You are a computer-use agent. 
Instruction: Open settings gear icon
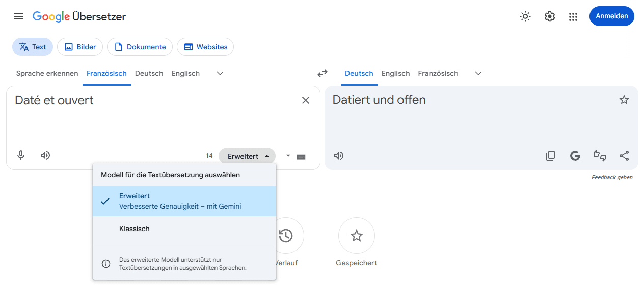click(549, 16)
